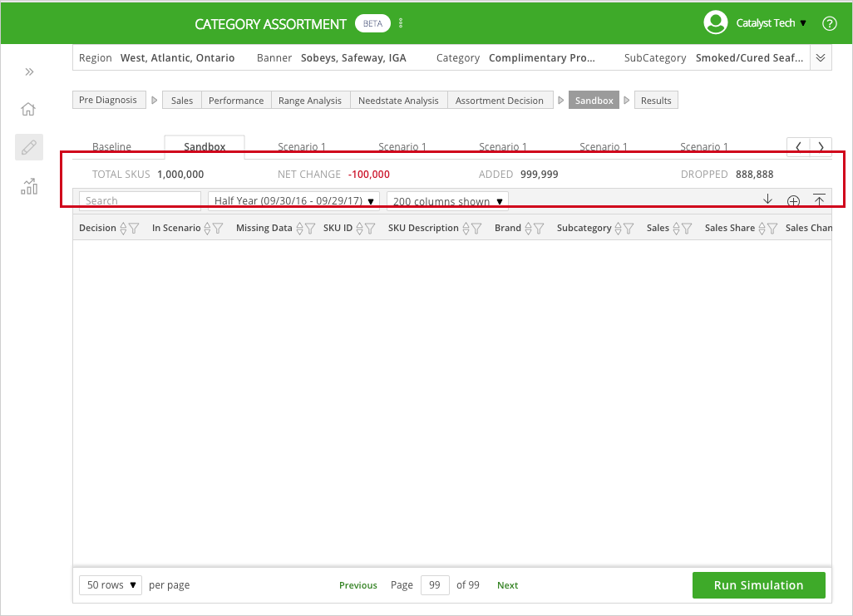Click the BETA badge
The height and width of the screenshot is (616, 853).
(x=372, y=23)
